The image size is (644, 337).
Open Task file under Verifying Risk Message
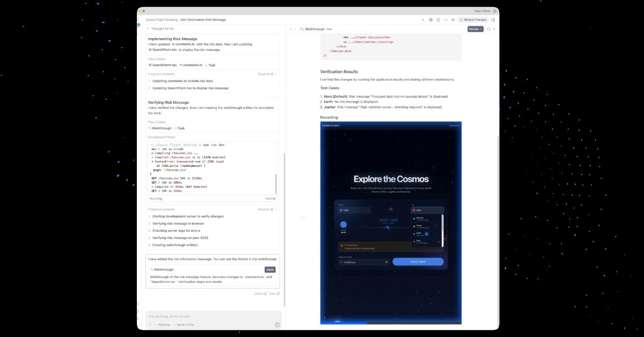(x=179, y=128)
